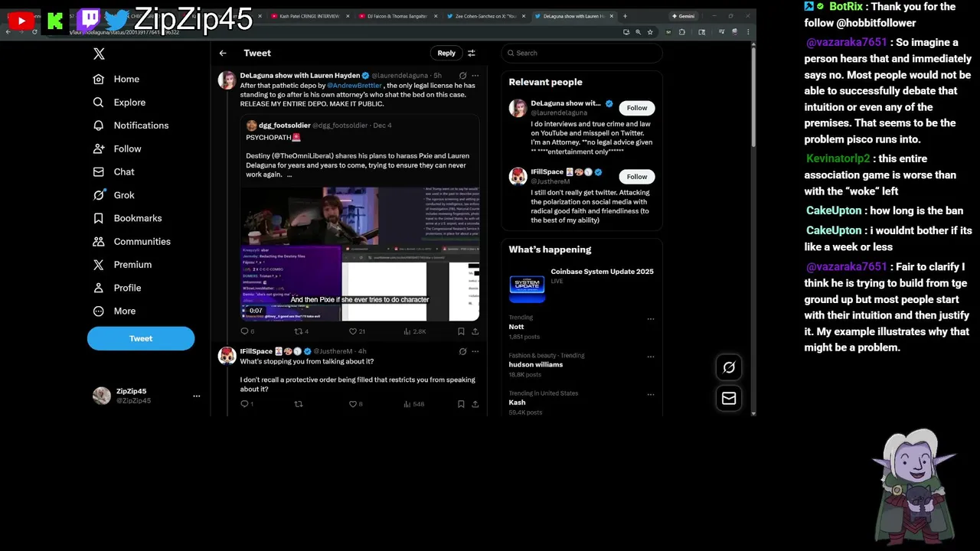Click the Premium X icon
Screen dimensions: 980x551
point(98,265)
